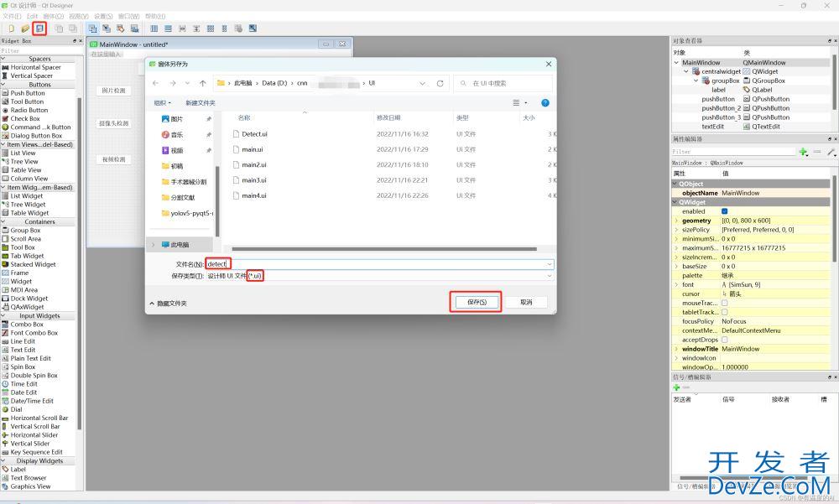
Task: Apply Lay Out Horizontally toolbar icon
Action: pyautogui.click(x=154, y=29)
